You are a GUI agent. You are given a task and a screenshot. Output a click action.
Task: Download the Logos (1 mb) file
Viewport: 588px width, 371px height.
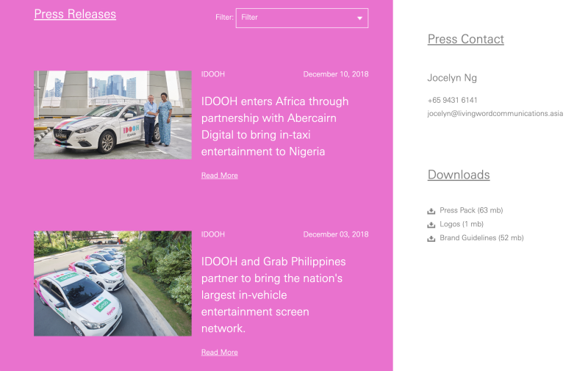[x=462, y=225]
